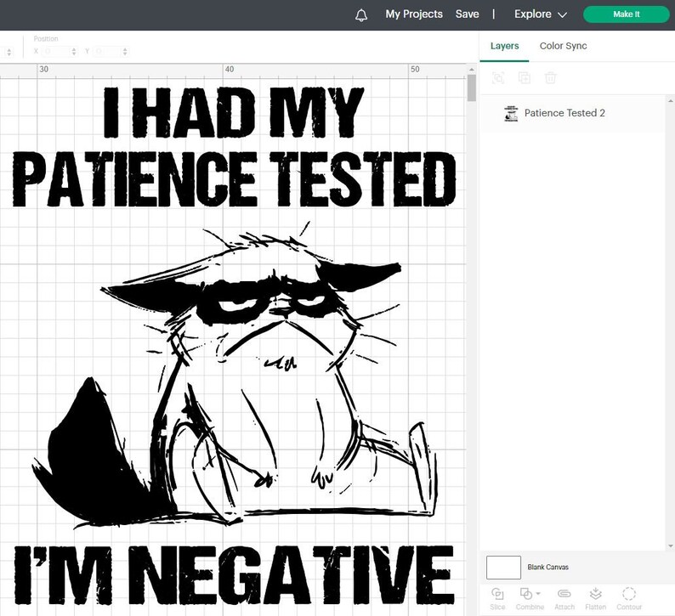Select the Blank Canvas label
Viewport: 675px width, 616px height.
point(547,568)
